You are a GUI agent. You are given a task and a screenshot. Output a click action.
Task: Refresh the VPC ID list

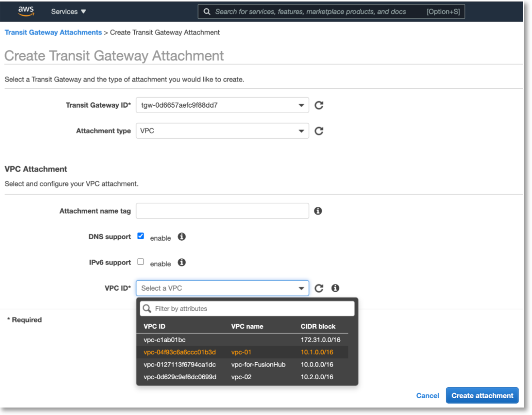click(x=319, y=288)
